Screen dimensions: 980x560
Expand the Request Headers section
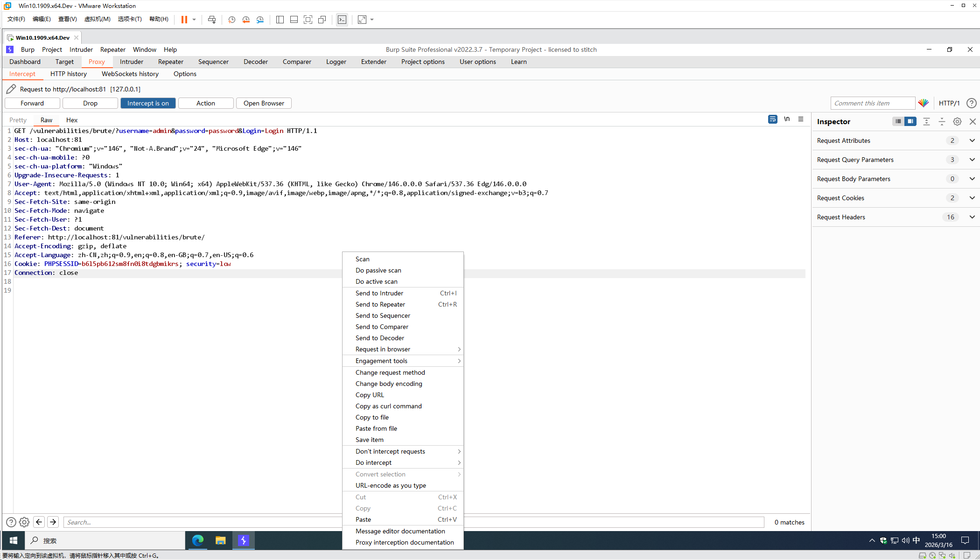pos(972,217)
